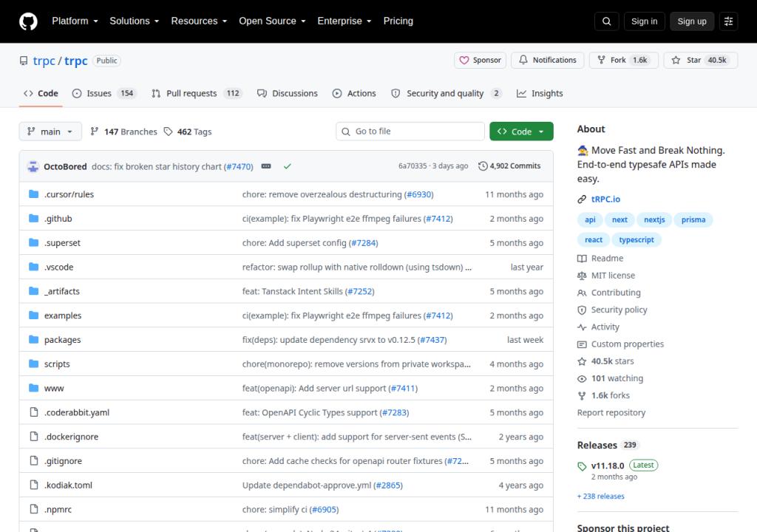Open the .github folder
This screenshot has width=757, height=532.
tap(58, 219)
